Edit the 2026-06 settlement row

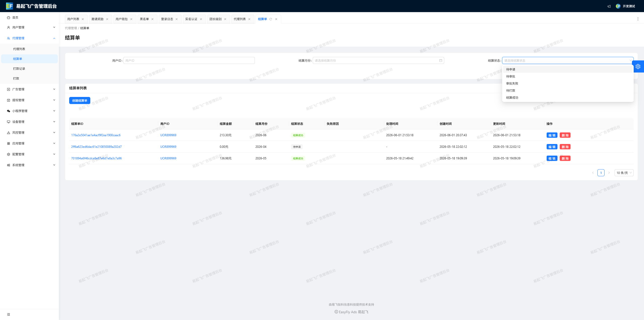coord(552,135)
